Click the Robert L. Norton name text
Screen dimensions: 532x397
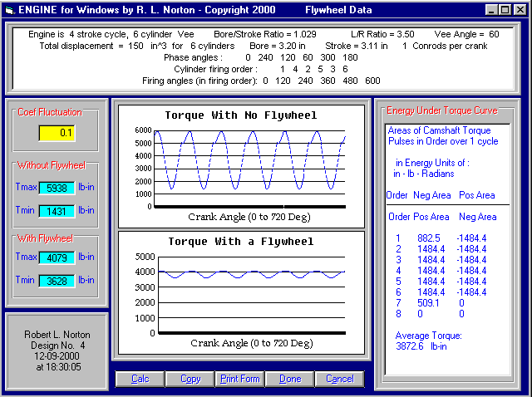click(57, 335)
